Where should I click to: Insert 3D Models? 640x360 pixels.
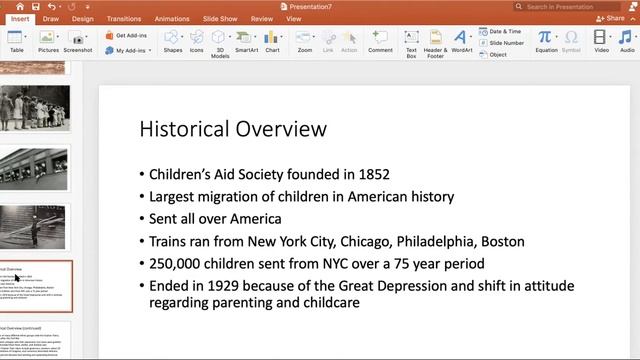pos(219,44)
